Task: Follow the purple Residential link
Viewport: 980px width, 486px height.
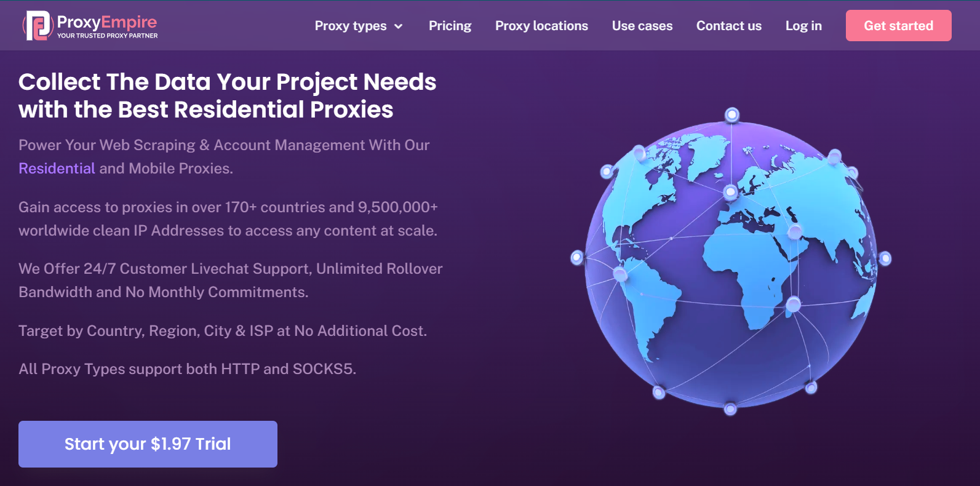Action: (57, 169)
